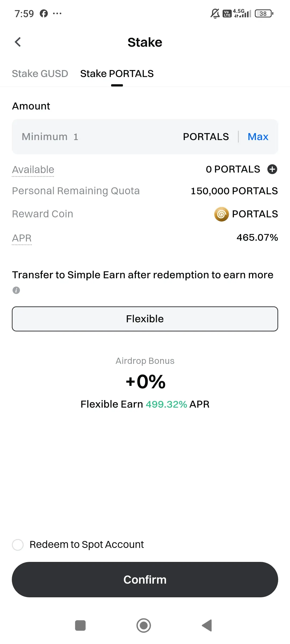Screen dimensions: 290x644
Task: Tap the 499.32% Flexible Earn rate
Action: (x=166, y=404)
